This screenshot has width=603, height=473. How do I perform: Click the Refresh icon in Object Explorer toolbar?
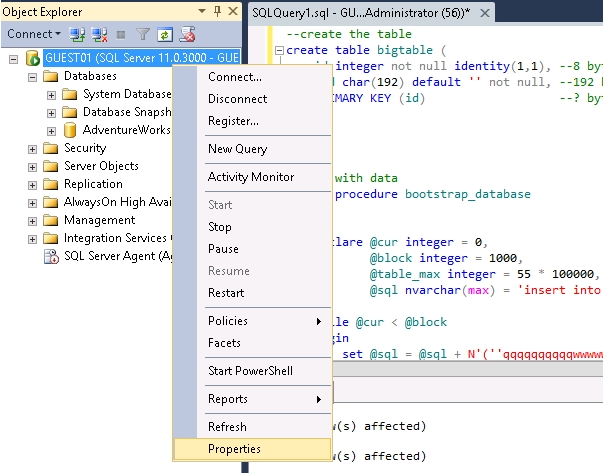click(163, 34)
